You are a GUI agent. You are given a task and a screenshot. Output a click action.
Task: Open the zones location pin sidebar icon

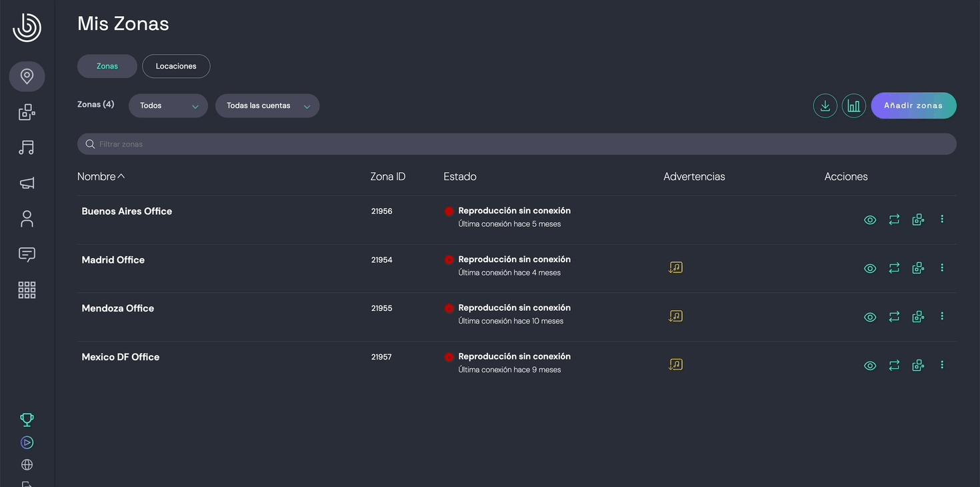pyautogui.click(x=27, y=77)
